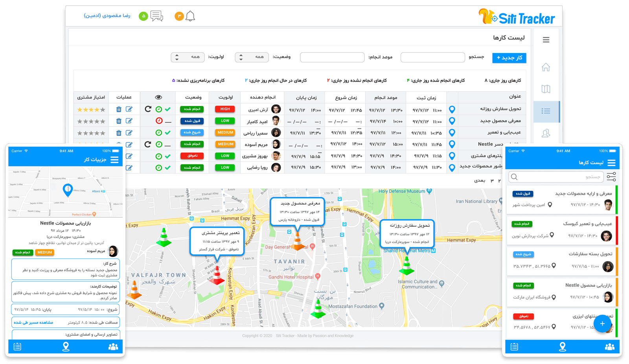
Task: Edit the معرفی محصول جدید task row
Action: (129, 121)
